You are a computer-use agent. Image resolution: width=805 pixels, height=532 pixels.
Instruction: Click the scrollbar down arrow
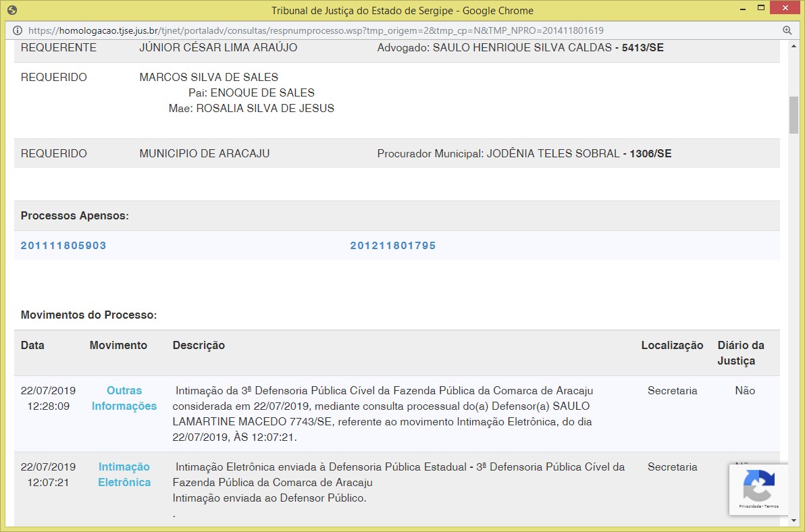coord(794,521)
